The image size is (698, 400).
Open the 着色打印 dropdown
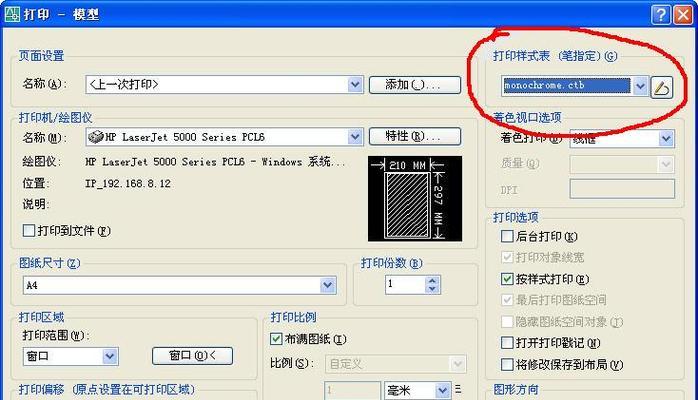pyautogui.click(x=666, y=139)
